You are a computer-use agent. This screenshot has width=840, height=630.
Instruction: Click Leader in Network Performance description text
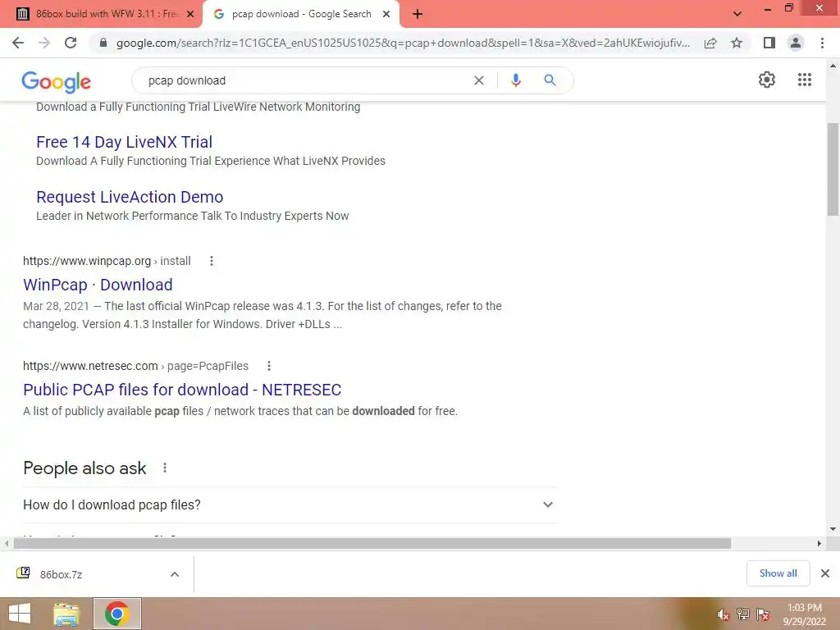coord(192,216)
